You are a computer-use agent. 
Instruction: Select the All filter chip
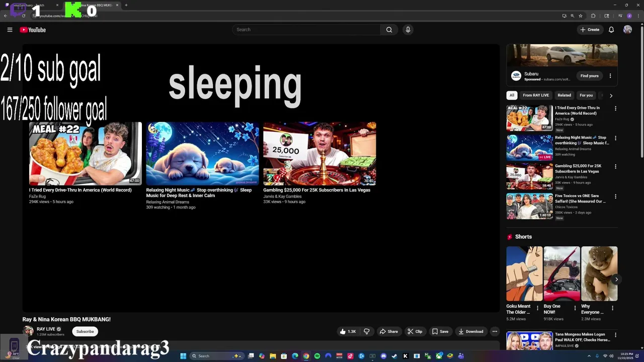click(x=512, y=95)
